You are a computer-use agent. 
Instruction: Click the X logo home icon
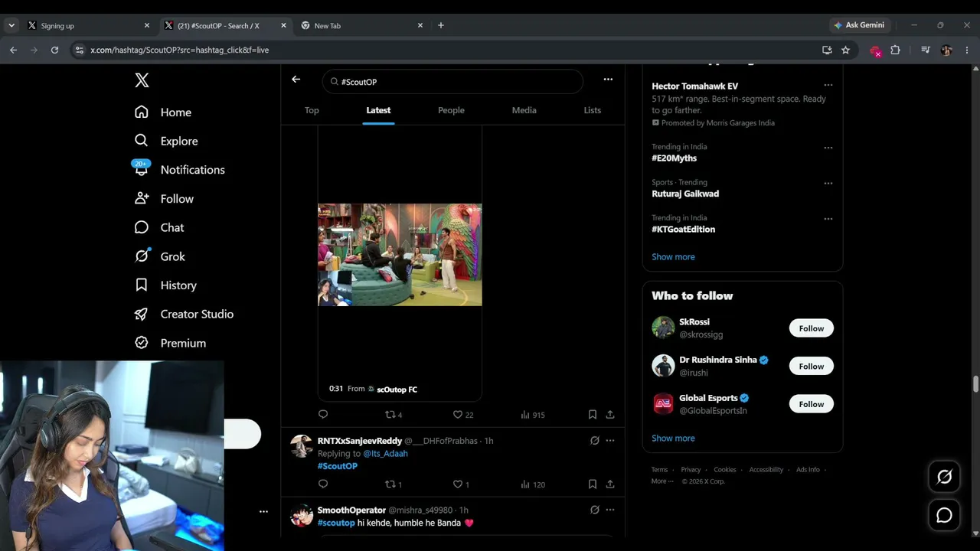click(142, 80)
